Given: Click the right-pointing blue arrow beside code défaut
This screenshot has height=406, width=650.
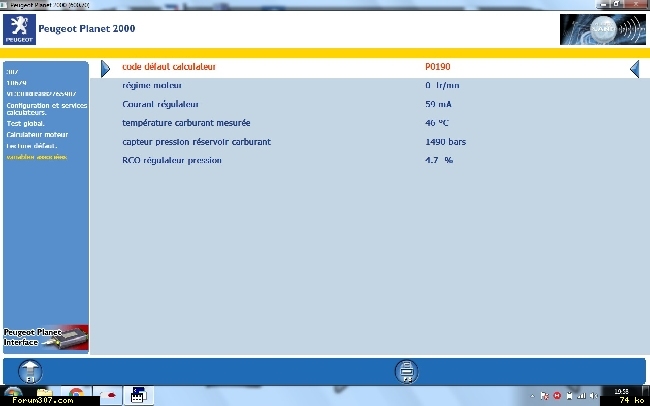Looking at the screenshot, I should click(105, 68).
